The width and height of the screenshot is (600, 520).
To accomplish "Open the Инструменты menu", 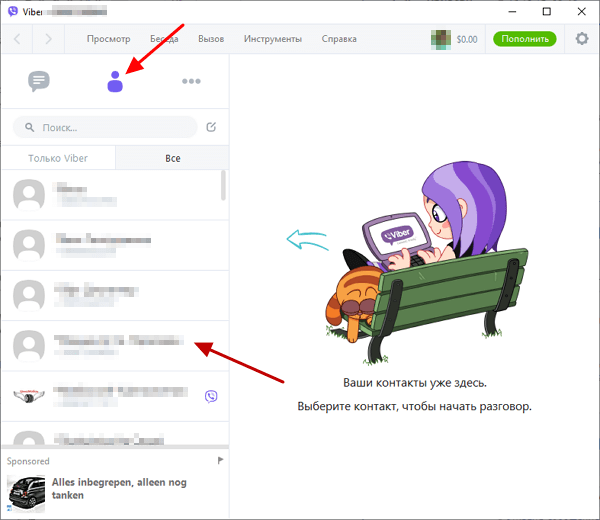I will tap(273, 39).
